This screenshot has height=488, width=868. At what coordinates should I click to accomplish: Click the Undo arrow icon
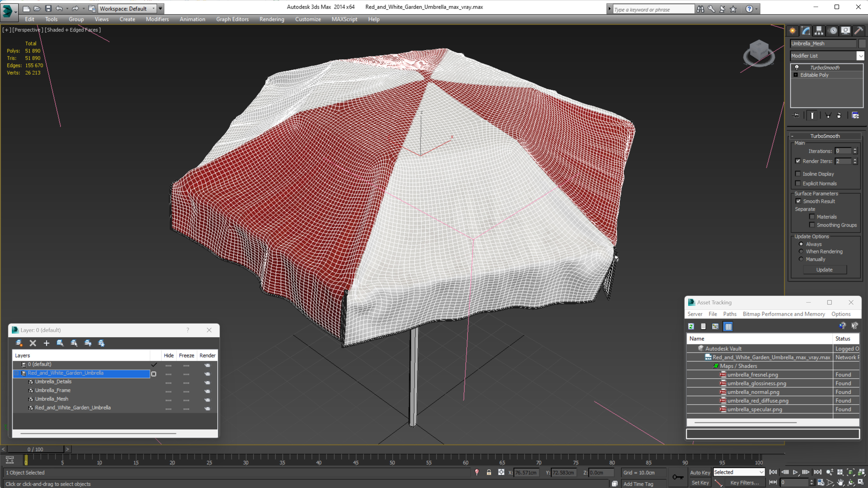[59, 9]
